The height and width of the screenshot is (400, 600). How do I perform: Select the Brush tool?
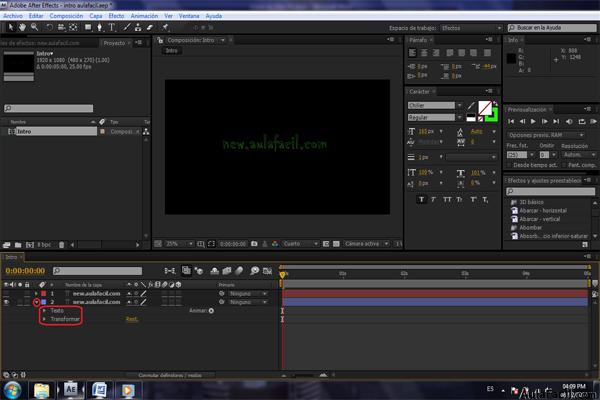tap(127, 27)
